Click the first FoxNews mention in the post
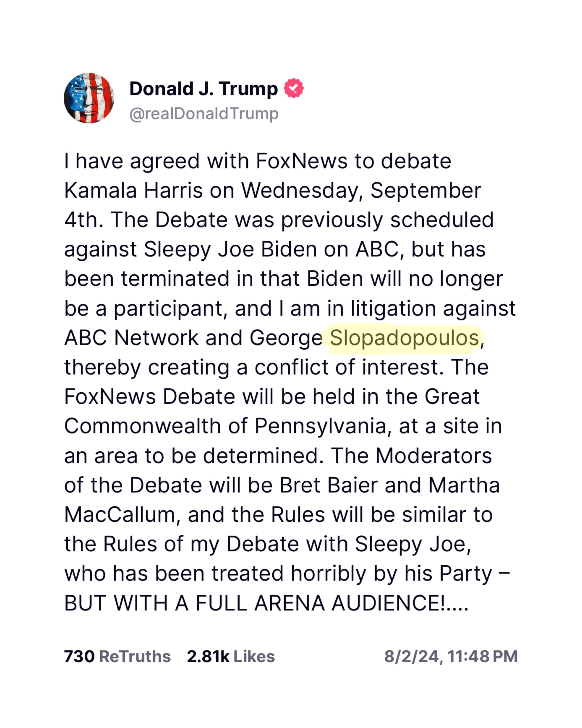Image resolution: width=582 pixels, height=728 pixels. click(302, 161)
